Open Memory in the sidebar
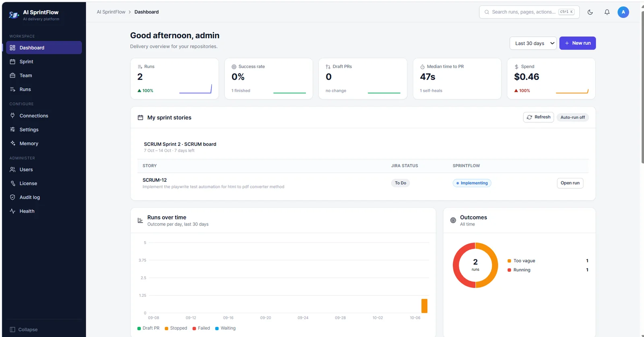Image resolution: width=644 pixels, height=337 pixels. (x=44, y=143)
